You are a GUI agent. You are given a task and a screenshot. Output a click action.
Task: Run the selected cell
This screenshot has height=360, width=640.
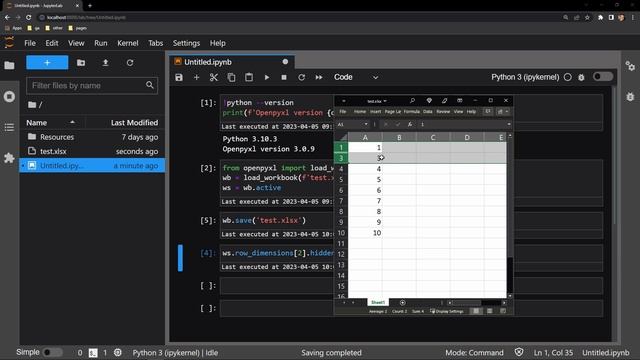pyautogui.click(x=267, y=77)
